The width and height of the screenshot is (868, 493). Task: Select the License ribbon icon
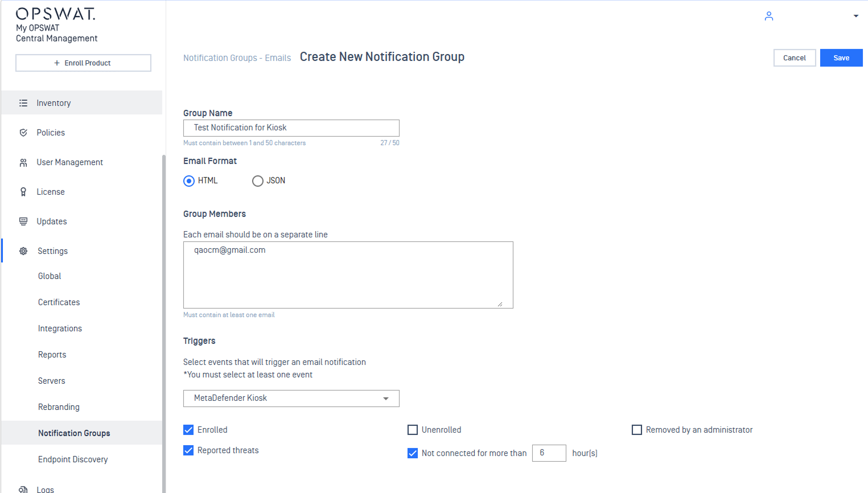[x=23, y=191]
